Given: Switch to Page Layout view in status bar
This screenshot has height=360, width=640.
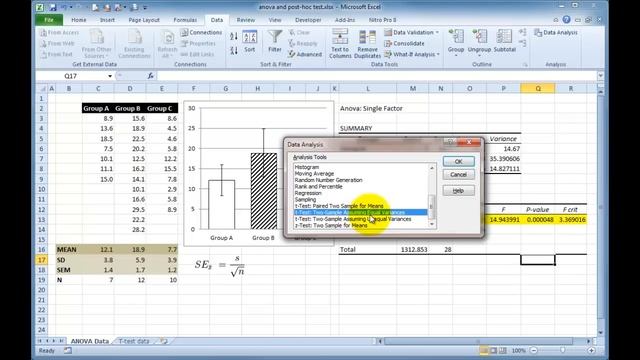Looking at the screenshot, I should coord(493,350).
